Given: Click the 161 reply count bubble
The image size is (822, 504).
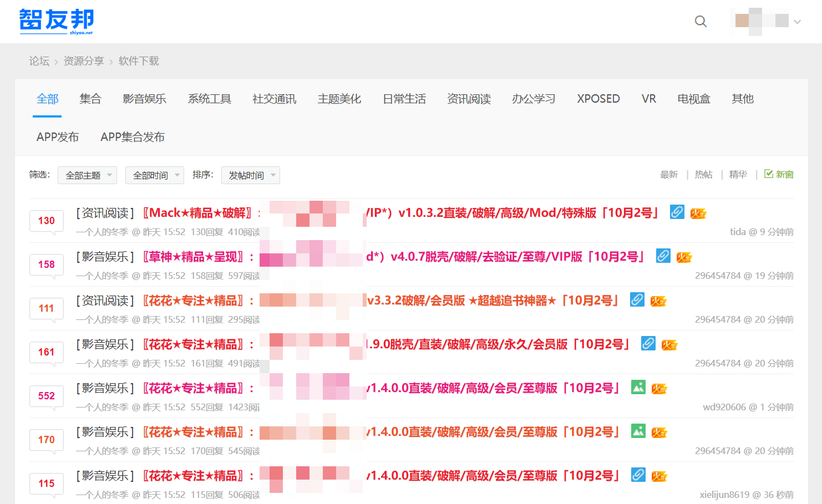Looking at the screenshot, I should point(47,352).
